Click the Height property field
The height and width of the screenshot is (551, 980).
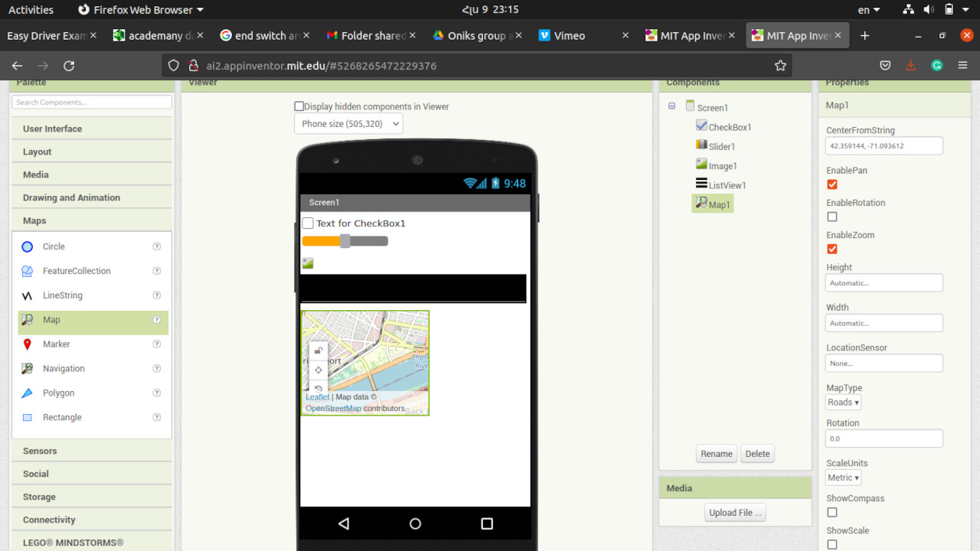(x=884, y=282)
